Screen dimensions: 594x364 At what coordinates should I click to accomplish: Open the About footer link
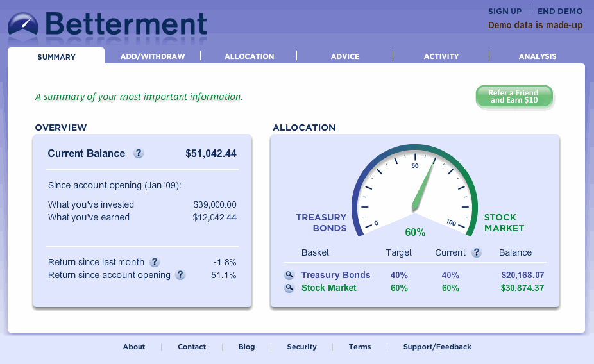point(133,347)
